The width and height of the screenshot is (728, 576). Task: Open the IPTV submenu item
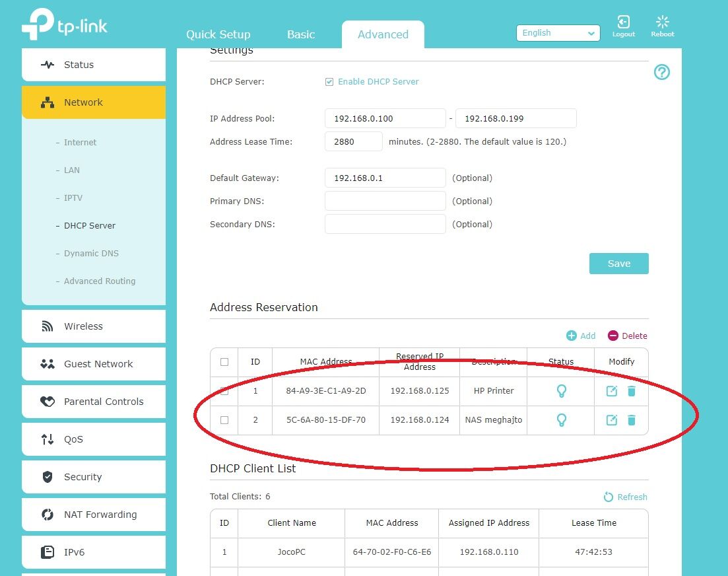click(x=73, y=198)
